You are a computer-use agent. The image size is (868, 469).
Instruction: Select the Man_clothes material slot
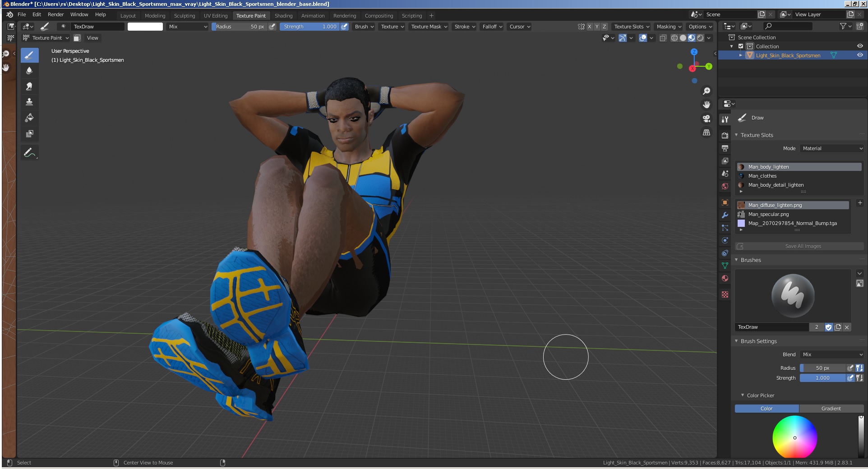coord(799,176)
